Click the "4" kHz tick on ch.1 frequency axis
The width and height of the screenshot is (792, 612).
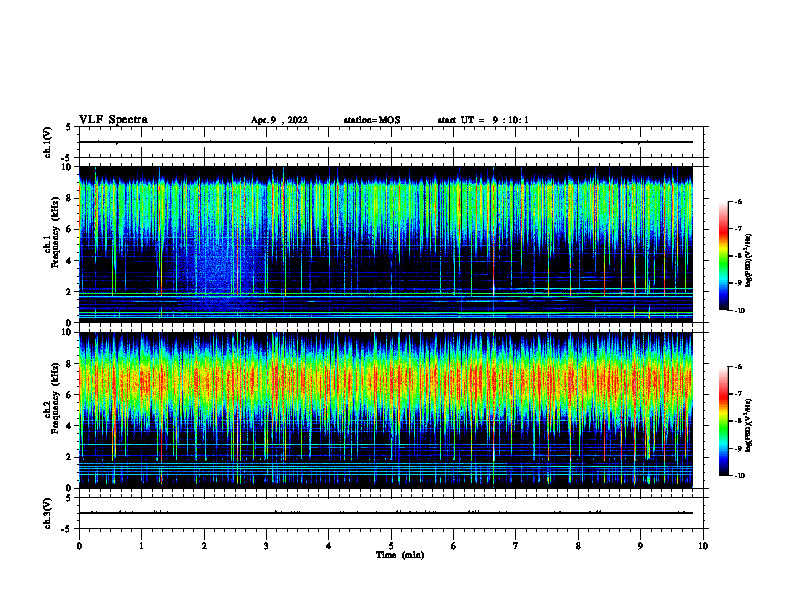click(70, 261)
